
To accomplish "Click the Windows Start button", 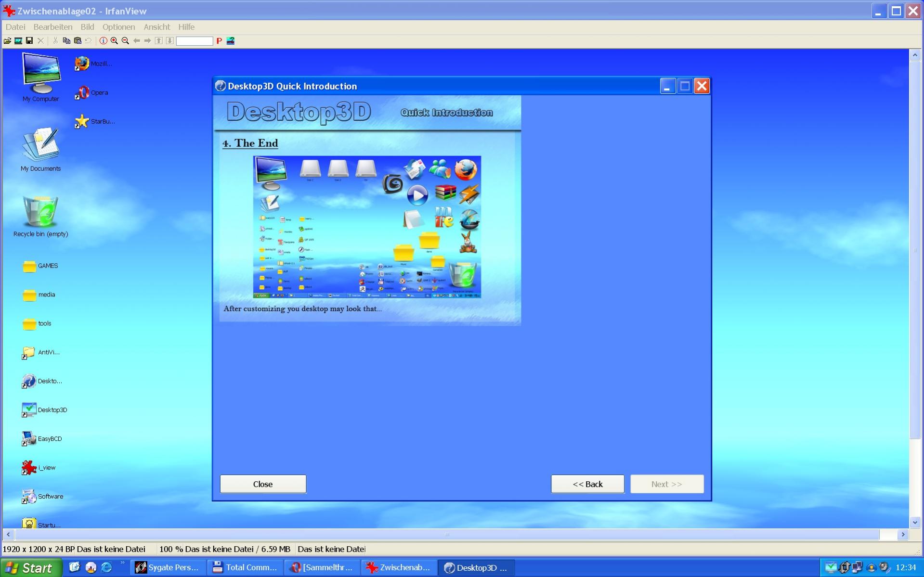I will click(31, 568).
